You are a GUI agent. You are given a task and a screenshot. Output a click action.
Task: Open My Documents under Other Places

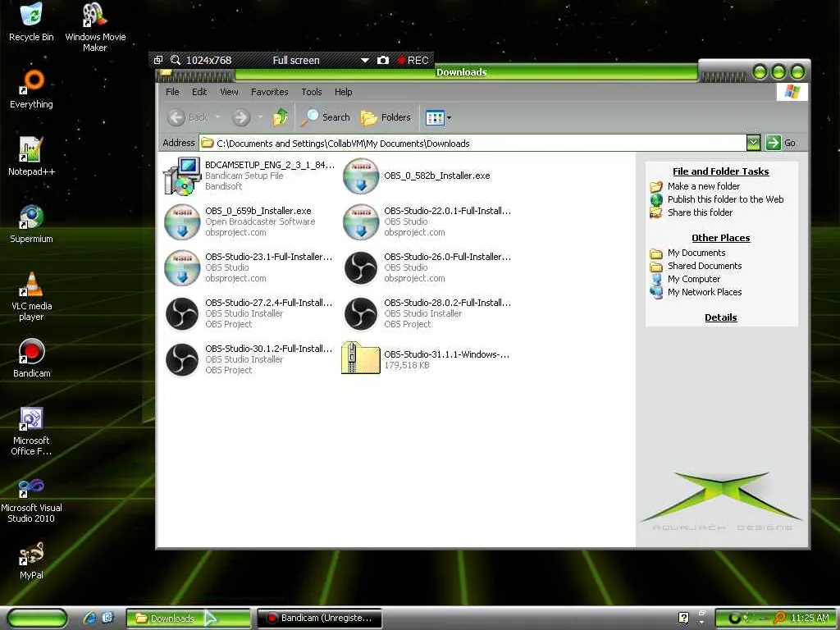(x=696, y=253)
